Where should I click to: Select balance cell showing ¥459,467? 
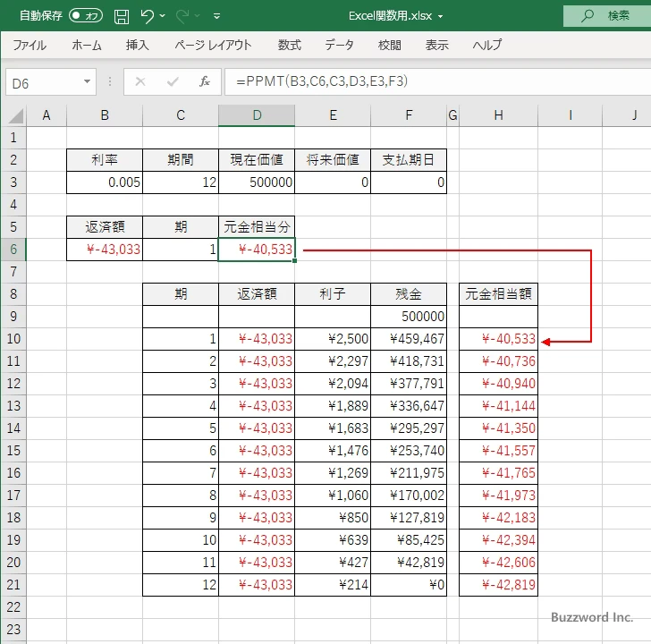pos(409,339)
